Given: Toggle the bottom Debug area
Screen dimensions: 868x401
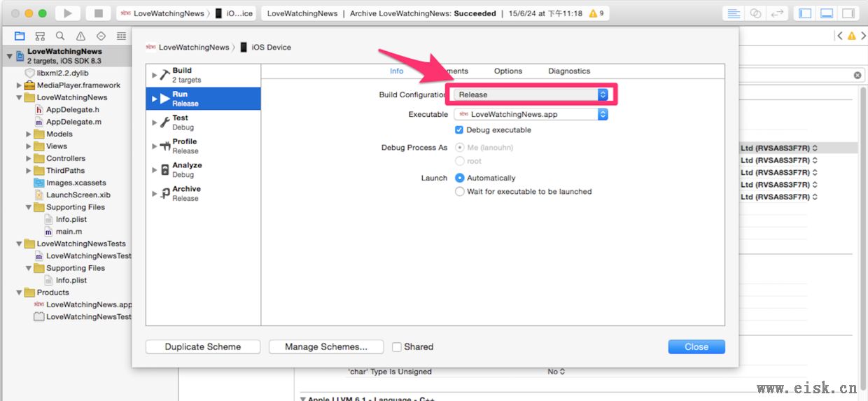Looking at the screenshot, I should tap(827, 13).
